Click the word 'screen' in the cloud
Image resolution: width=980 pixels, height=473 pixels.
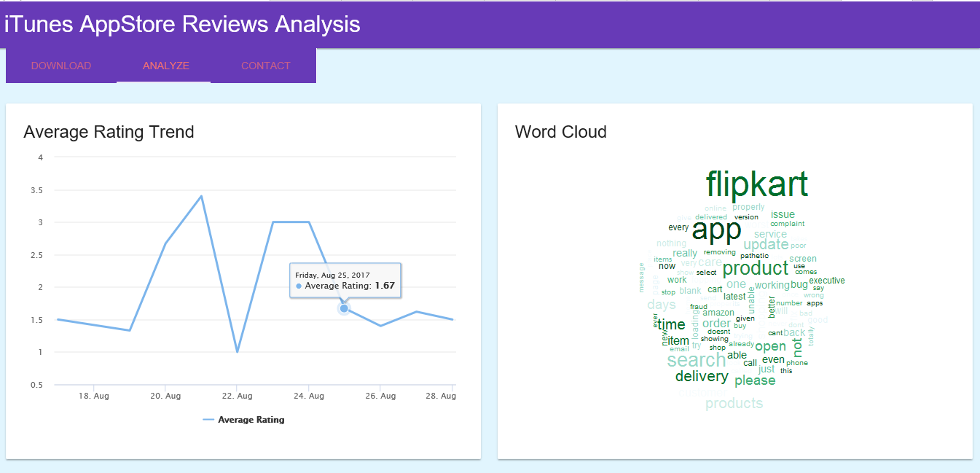point(803,259)
